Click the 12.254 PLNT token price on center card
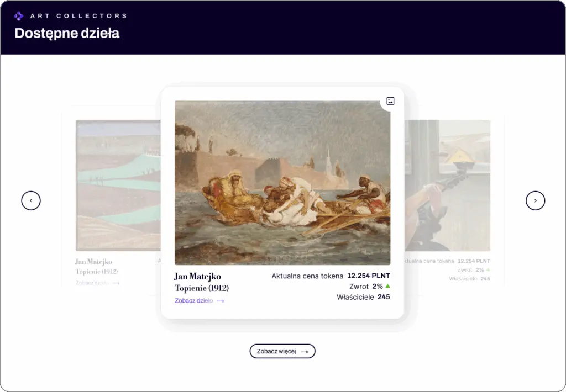This screenshot has width=566, height=392. click(x=368, y=276)
